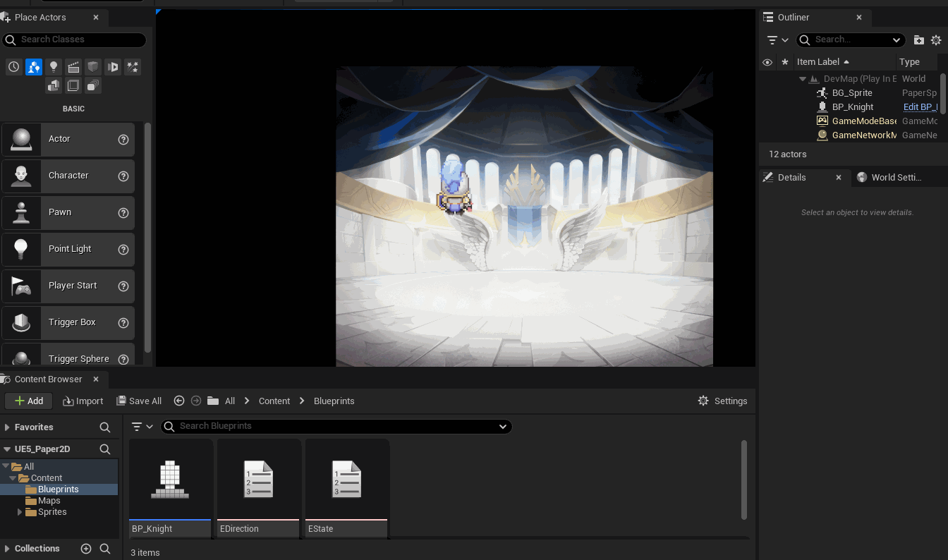Click help icon beside Actor
948x560 pixels.
coord(123,140)
